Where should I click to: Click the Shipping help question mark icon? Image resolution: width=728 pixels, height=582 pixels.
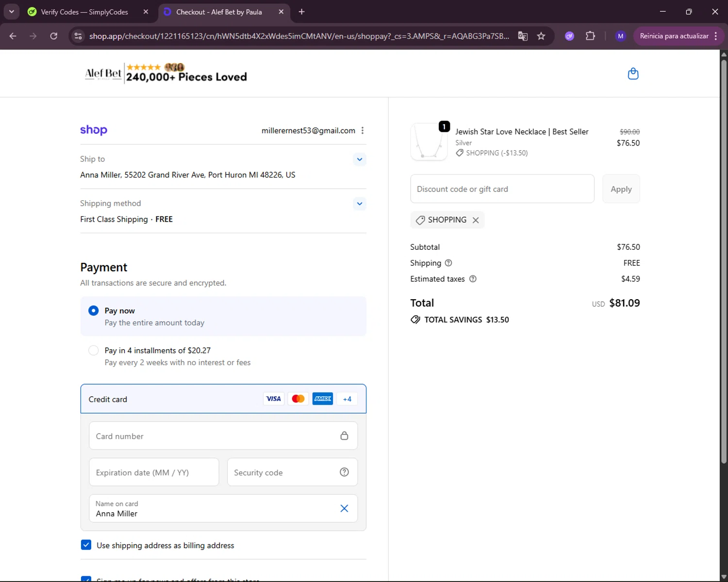(448, 263)
